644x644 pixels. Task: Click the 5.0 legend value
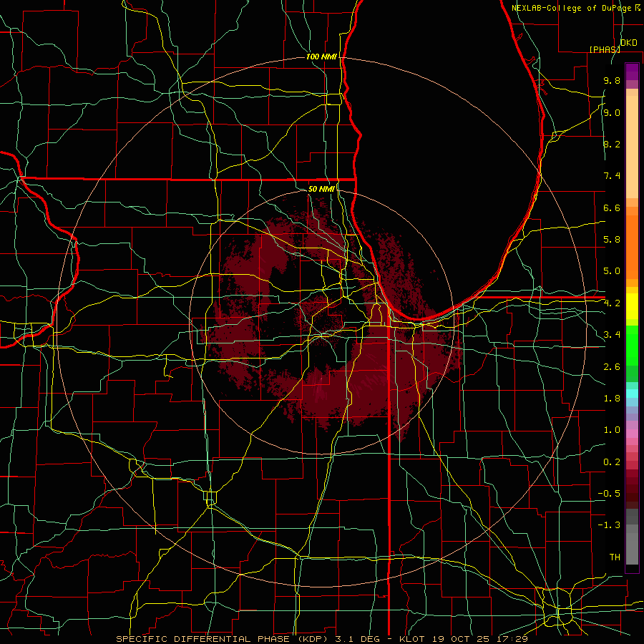[x=612, y=271]
